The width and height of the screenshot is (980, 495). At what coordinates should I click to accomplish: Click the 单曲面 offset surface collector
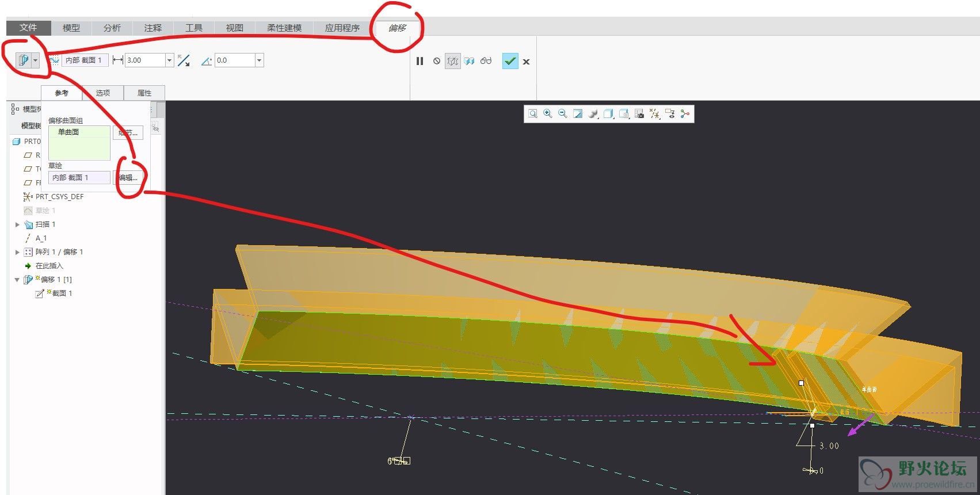pos(79,142)
